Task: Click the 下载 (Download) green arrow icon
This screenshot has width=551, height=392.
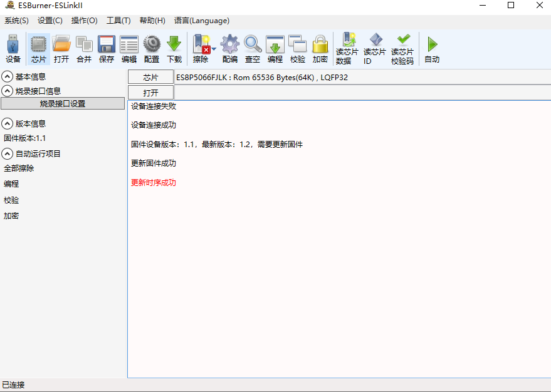Action: coord(174,49)
